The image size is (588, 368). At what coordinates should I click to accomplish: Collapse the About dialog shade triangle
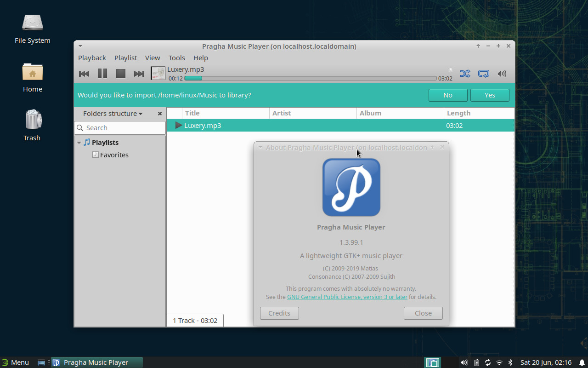260,147
